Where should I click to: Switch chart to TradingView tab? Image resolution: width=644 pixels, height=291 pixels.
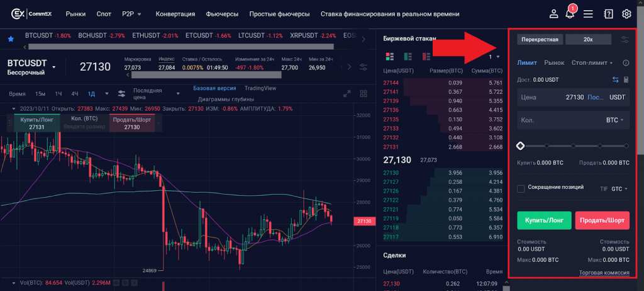pos(260,88)
